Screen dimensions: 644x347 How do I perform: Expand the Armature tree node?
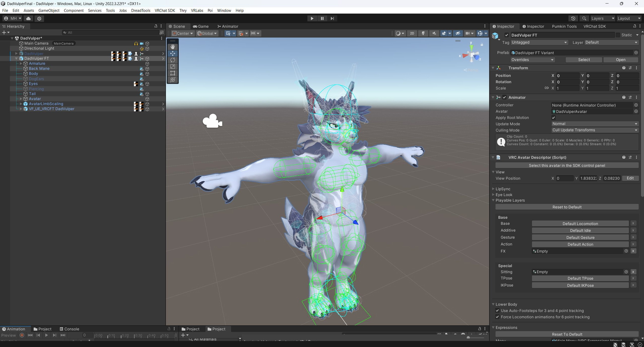click(21, 64)
